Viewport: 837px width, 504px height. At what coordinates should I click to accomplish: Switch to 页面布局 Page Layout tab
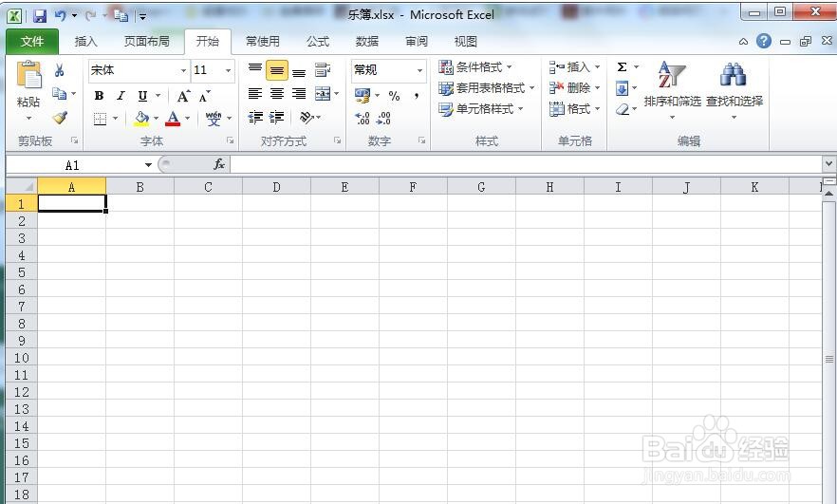coord(146,41)
